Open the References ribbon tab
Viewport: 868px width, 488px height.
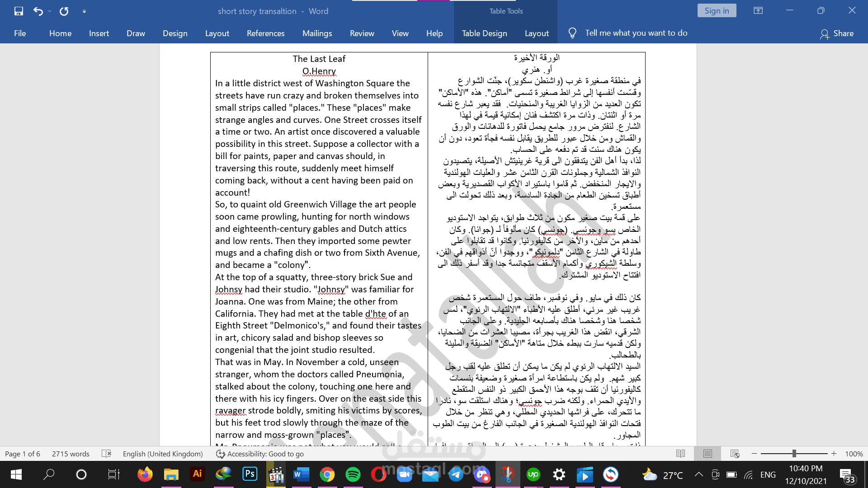(x=265, y=33)
